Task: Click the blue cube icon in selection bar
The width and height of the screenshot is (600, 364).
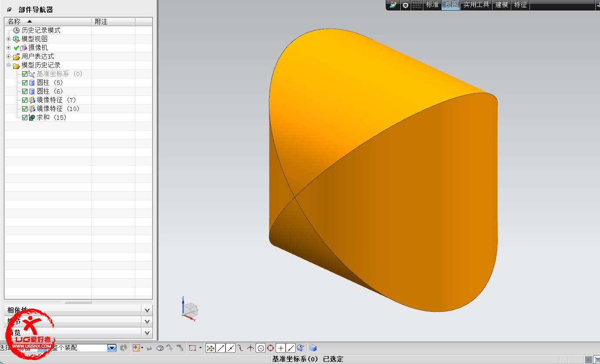Action: coord(313,348)
